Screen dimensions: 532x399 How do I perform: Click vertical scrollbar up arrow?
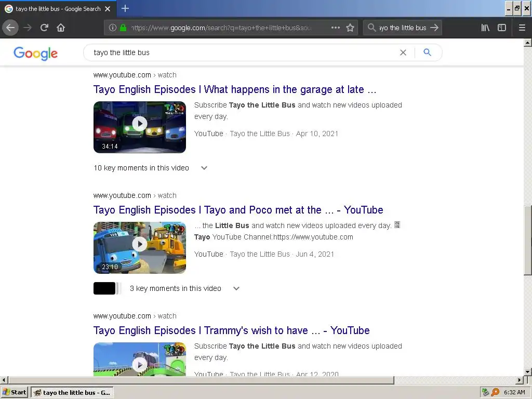pos(528,43)
